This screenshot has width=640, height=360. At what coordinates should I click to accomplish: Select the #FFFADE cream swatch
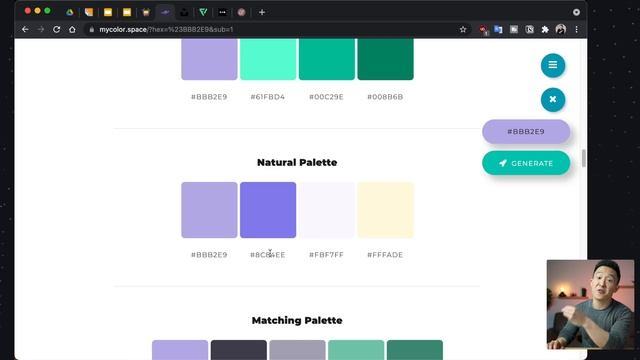point(385,210)
